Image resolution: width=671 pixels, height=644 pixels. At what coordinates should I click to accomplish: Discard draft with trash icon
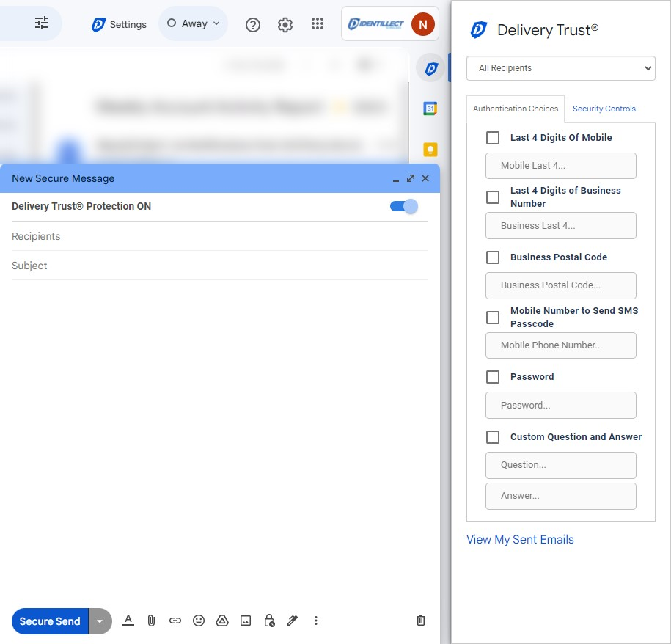(421, 621)
